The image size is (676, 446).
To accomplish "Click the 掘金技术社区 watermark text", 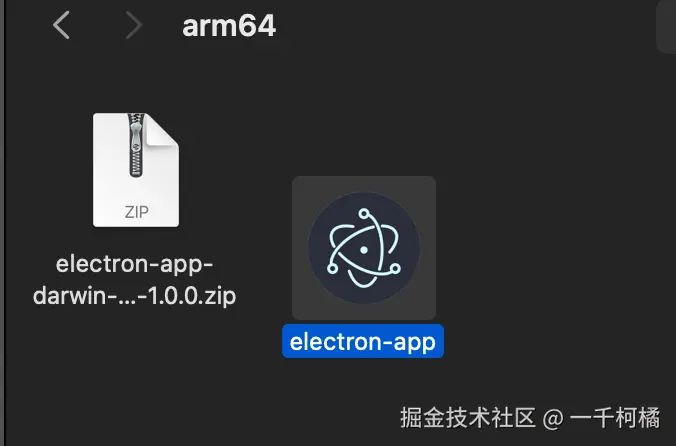I will pyautogui.click(x=468, y=418).
